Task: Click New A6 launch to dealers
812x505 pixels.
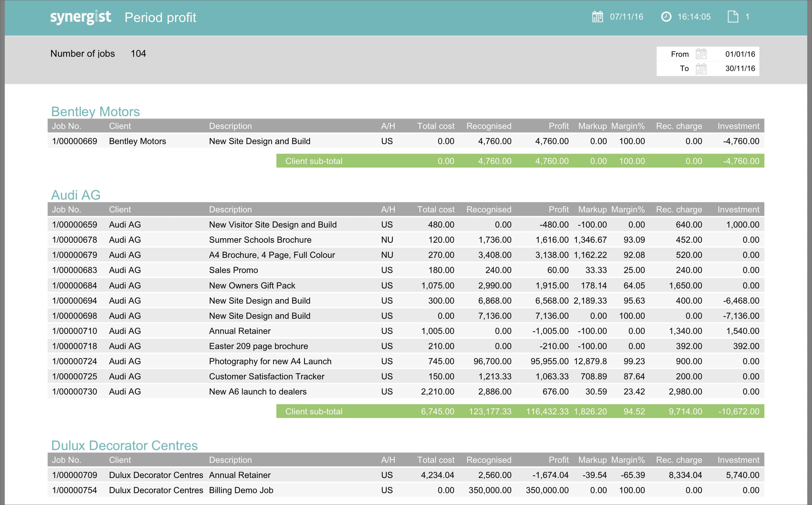Action: pos(258,392)
